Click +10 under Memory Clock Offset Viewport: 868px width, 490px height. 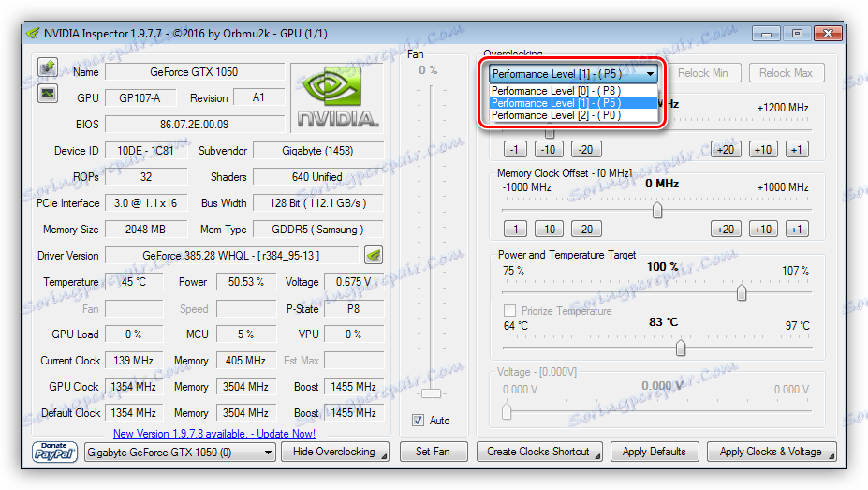tap(763, 230)
